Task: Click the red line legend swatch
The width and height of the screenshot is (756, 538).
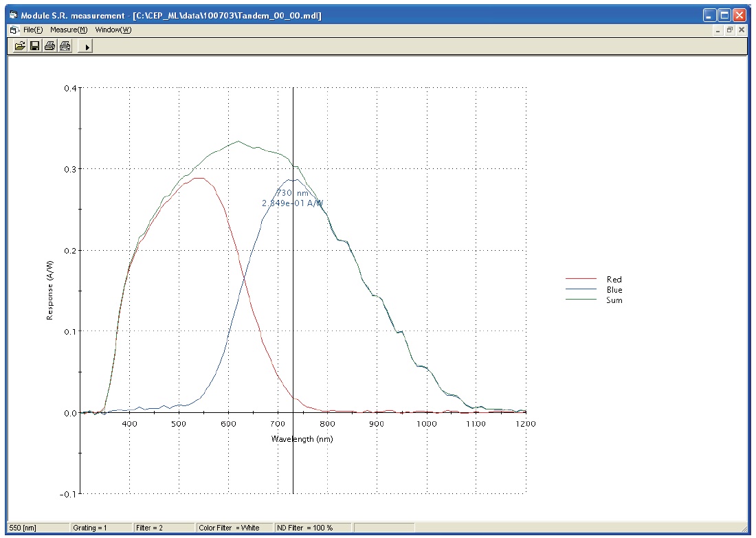Action: tap(581, 279)
